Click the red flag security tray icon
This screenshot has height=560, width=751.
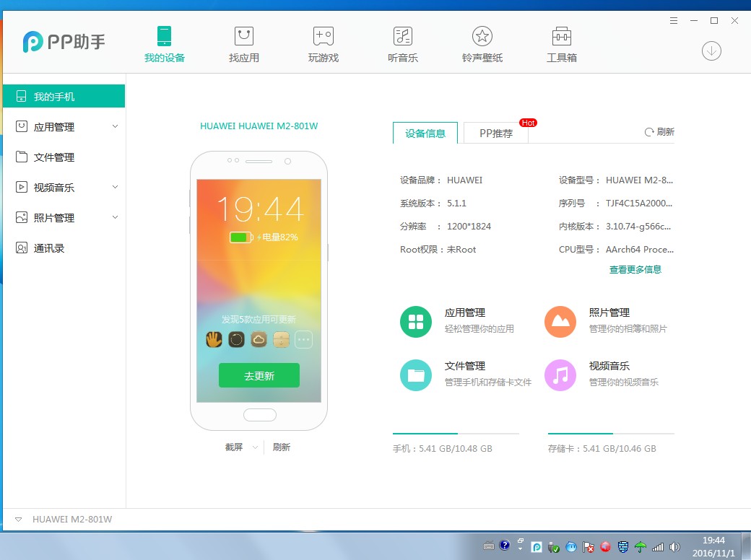coord(588,547)
